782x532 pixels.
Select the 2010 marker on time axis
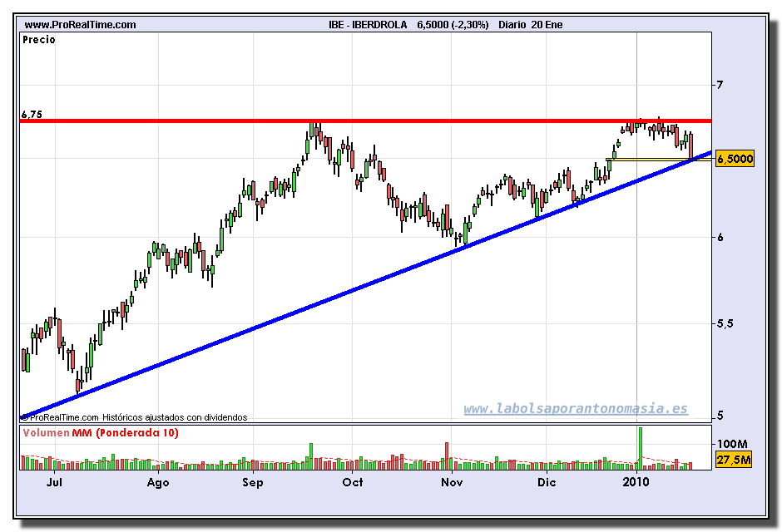click(x=636, y=482)
